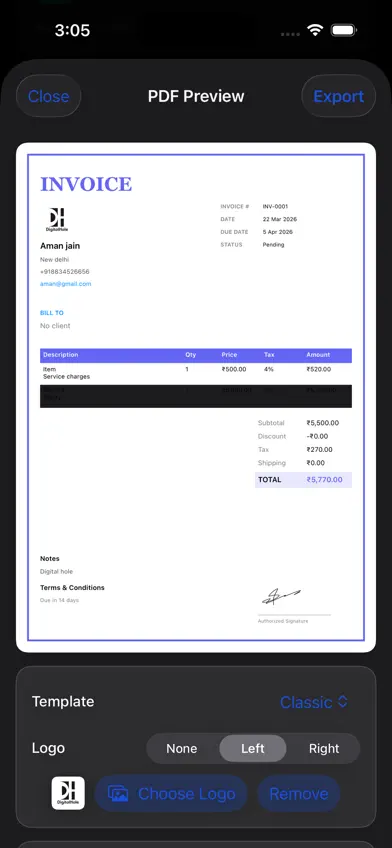Tap the Qty column header
392x848 pixels.
(190, 355)
